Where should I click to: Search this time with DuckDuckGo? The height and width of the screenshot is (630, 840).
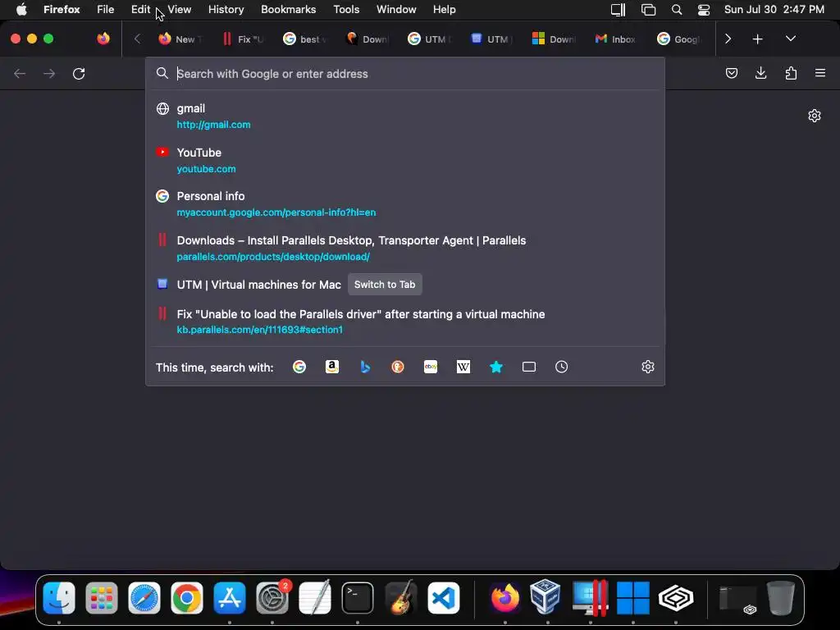tap(398, 367)
